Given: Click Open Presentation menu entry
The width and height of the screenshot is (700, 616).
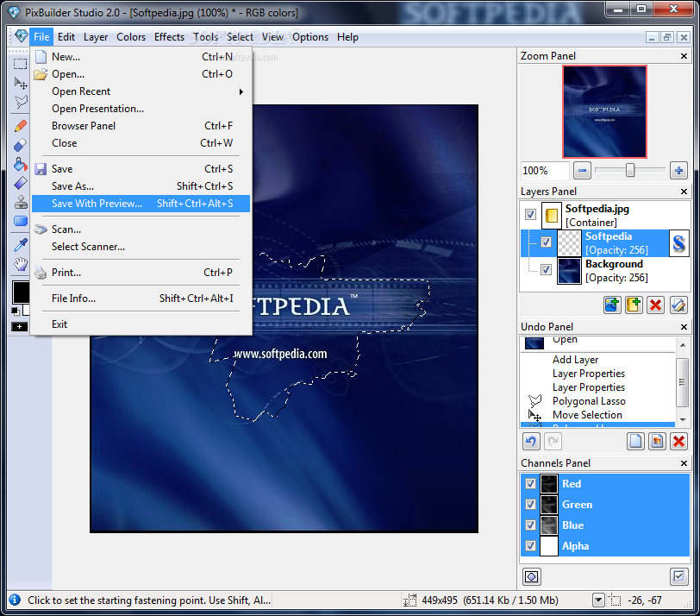Looking at the screenshot, I should click(x=141, y=109).
